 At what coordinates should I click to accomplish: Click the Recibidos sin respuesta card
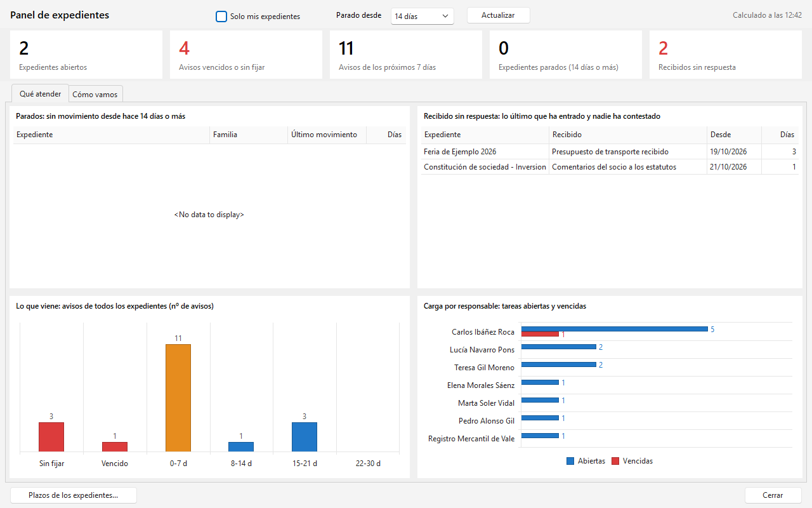[726, 55]
